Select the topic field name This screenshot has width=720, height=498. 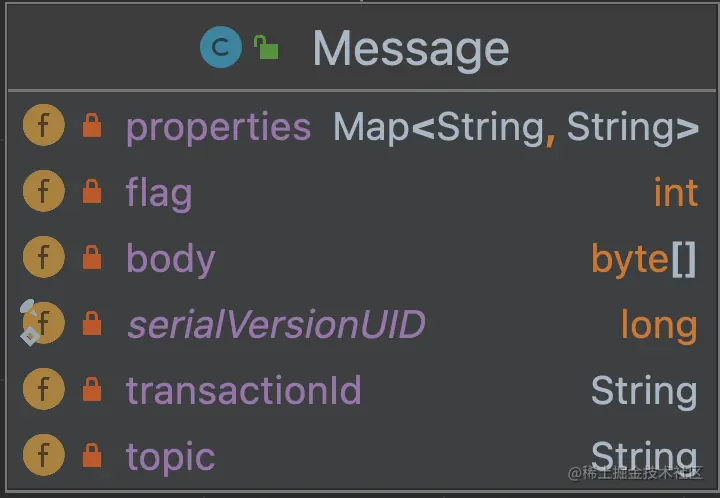point(170,457)
